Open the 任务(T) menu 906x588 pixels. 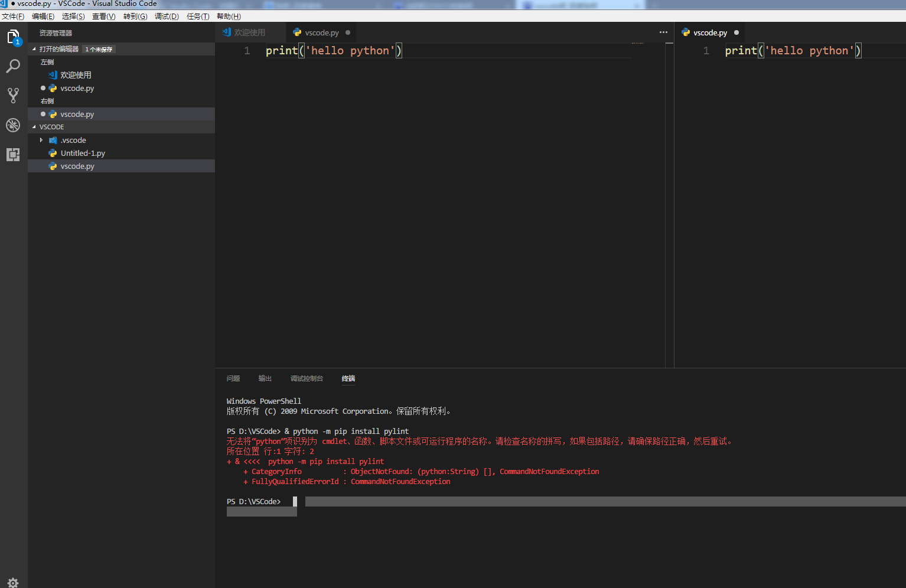198,17
